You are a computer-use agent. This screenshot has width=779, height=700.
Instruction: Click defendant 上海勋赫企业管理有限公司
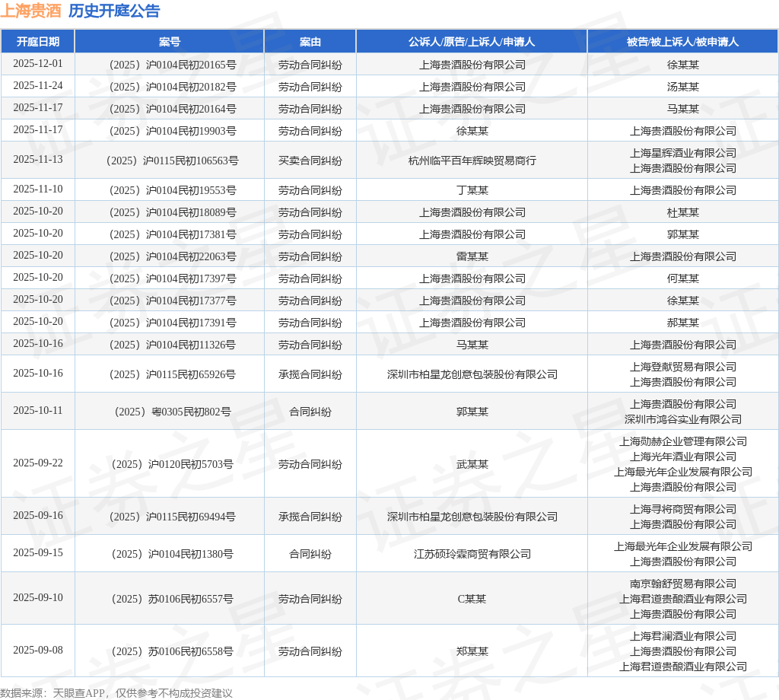(x=682, y=441)
